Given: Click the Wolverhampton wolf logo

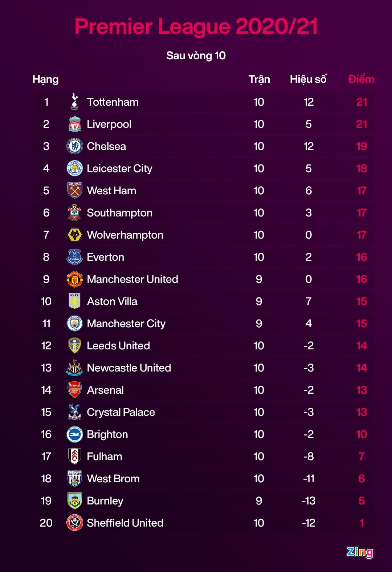Looking at the screenshot, I should click(75, 235).
